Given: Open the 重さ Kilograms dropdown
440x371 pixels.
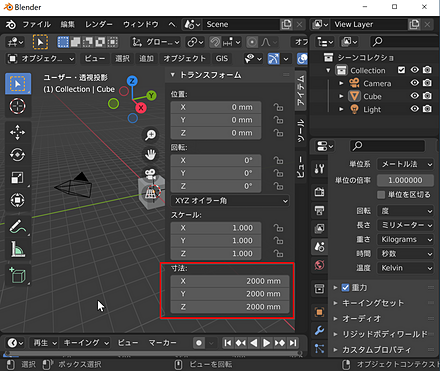Looking at the screenshot, I should (405, 239).
